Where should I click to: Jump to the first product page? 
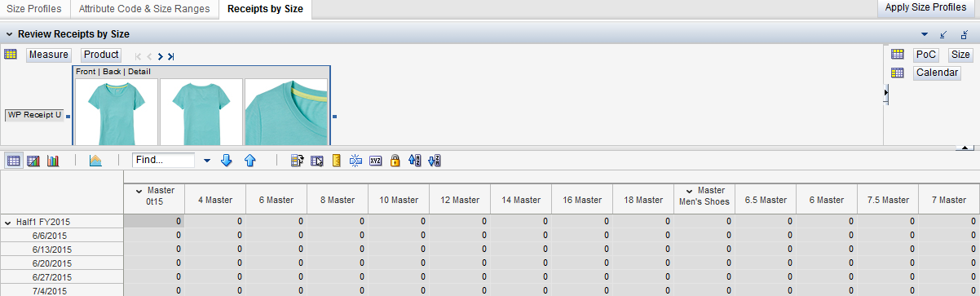tap(139, 56)
